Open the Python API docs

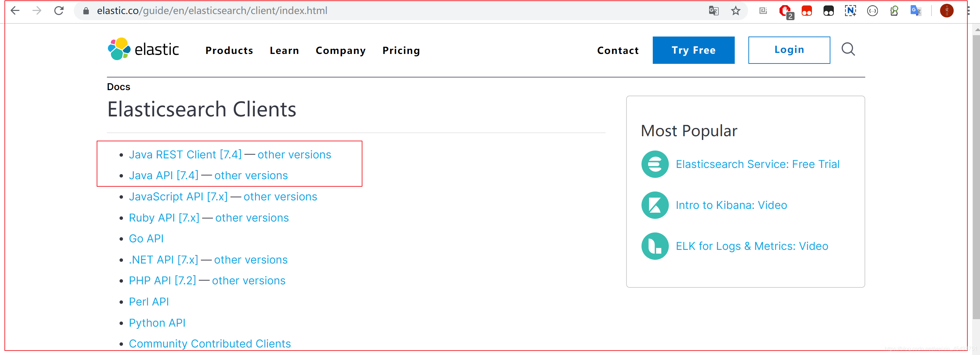(157, 323)
